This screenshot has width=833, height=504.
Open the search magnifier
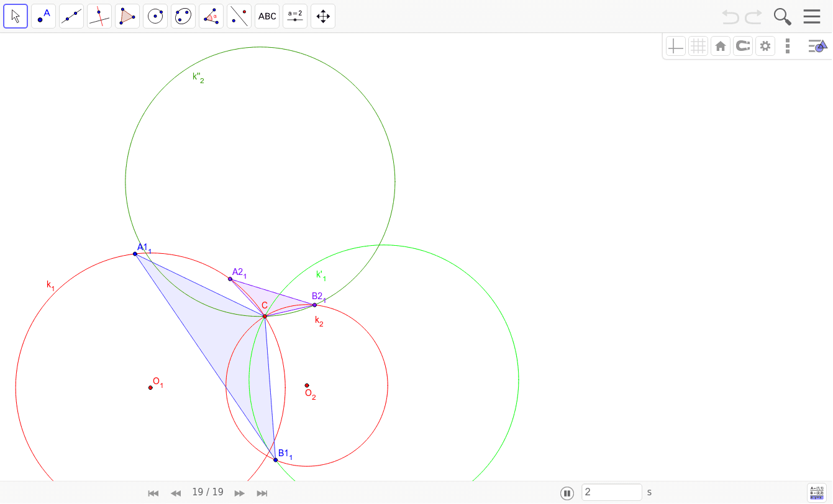click(783, 17)
